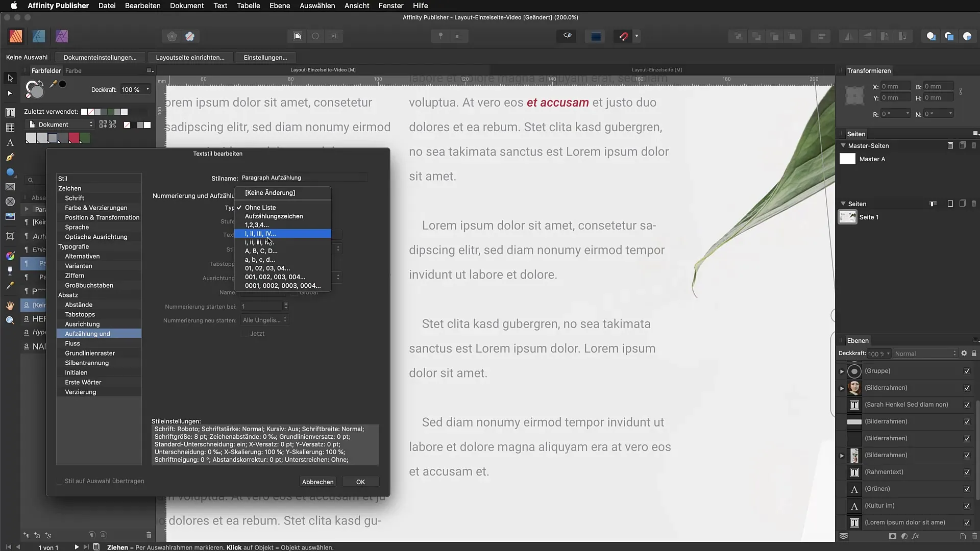Image resolution: width=980 pixels, height=551 pixels.
Task: Click the preview mode eye icon
Action: point(567,36)
